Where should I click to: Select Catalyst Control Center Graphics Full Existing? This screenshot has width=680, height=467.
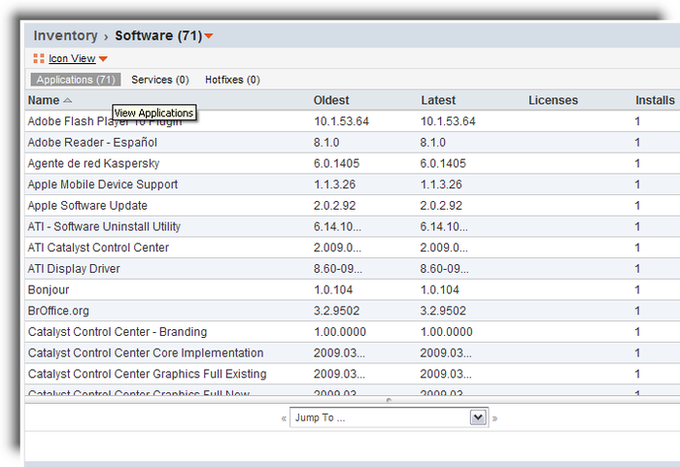(147, 374)
